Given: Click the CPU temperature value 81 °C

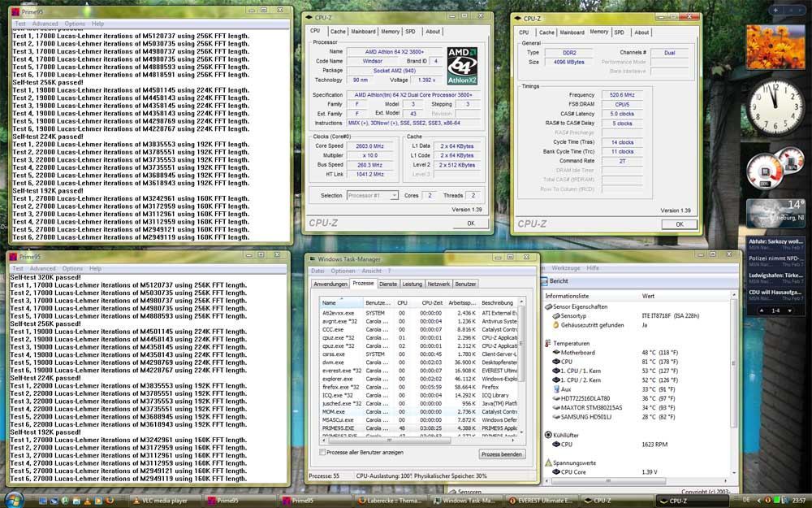Looking at the screenshot, I should point(659,362).
